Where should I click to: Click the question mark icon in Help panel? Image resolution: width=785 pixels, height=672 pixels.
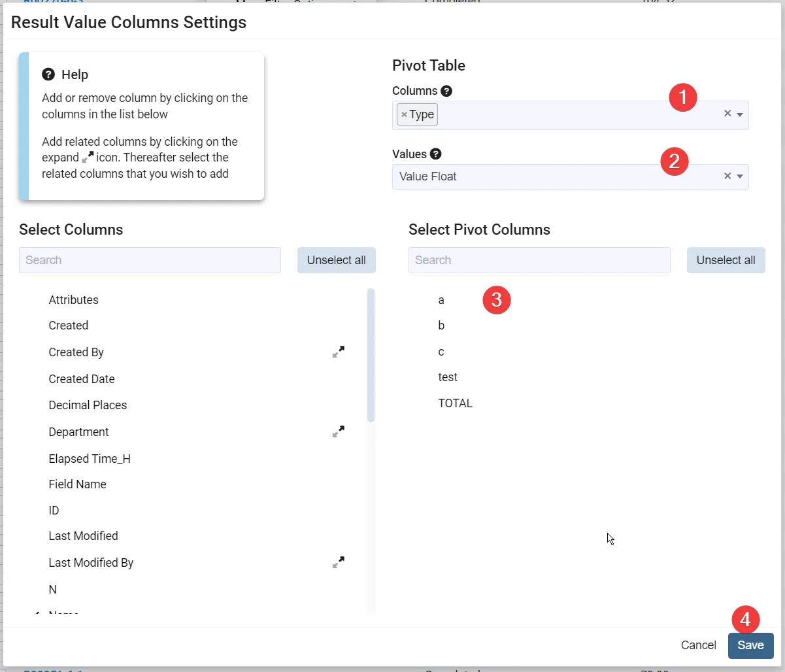click(48, 74)
